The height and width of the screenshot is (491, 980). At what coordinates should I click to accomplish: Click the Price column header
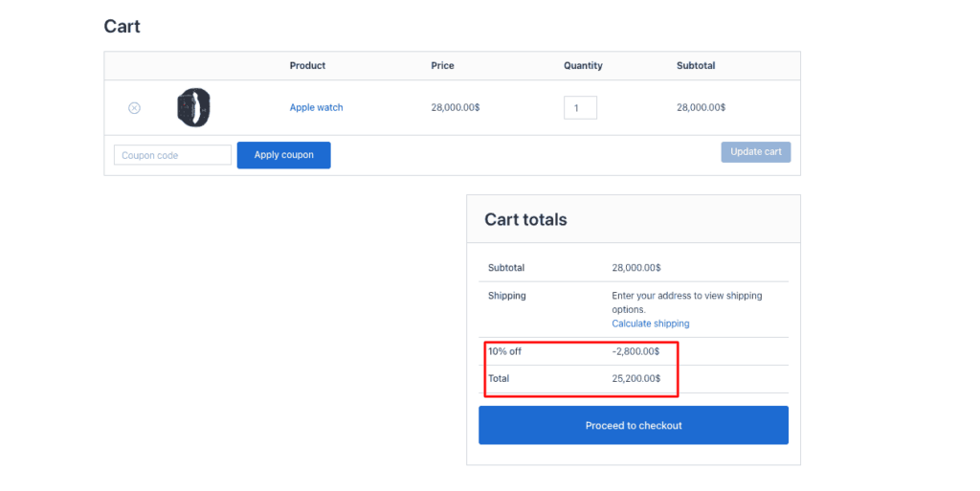pos(442,66)
